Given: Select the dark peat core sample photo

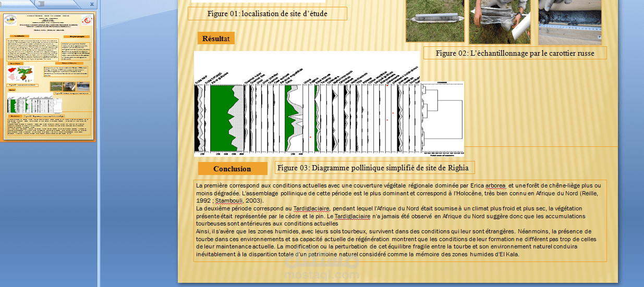Looking at the screenshot, I should point(570,22).
